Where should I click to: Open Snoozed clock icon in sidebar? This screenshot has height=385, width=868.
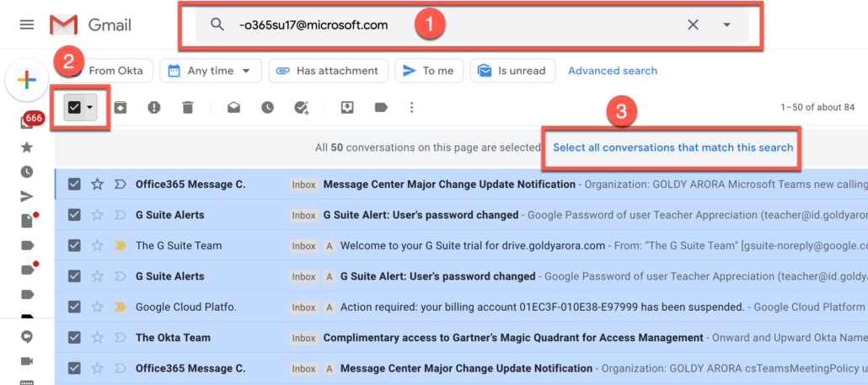pyautogui.click(x=27, y=172)
